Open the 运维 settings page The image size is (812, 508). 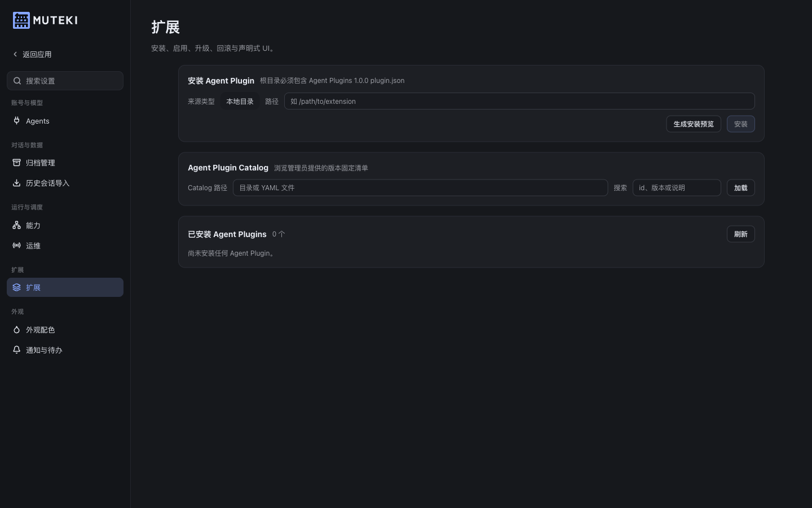click(x=65, y=246)
